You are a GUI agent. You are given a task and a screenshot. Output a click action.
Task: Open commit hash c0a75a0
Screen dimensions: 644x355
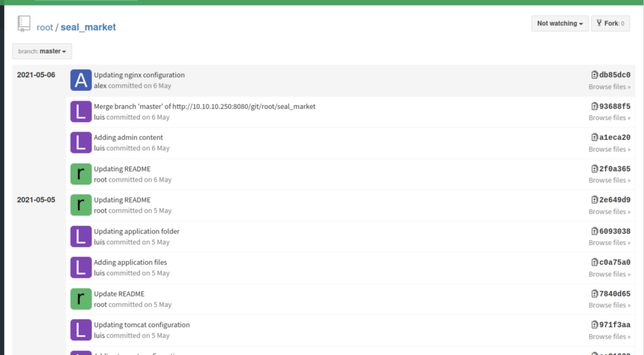pyautogui.click(x=614, y=262)
